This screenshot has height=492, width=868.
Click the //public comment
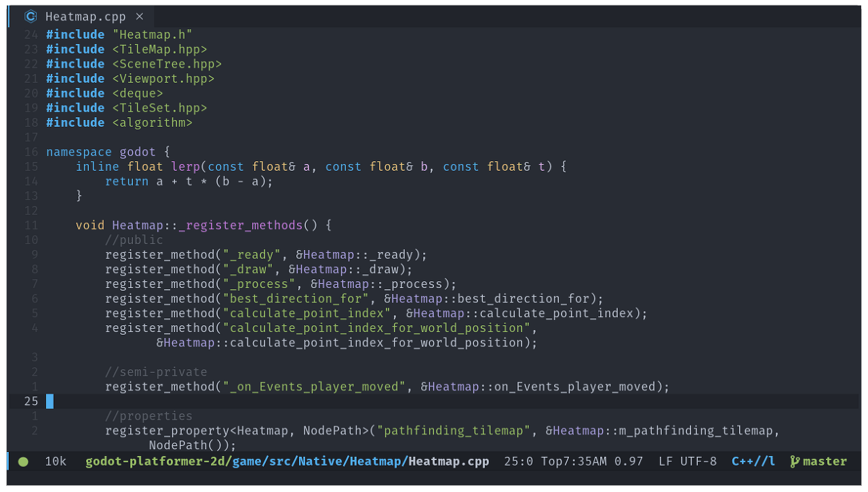134,240
